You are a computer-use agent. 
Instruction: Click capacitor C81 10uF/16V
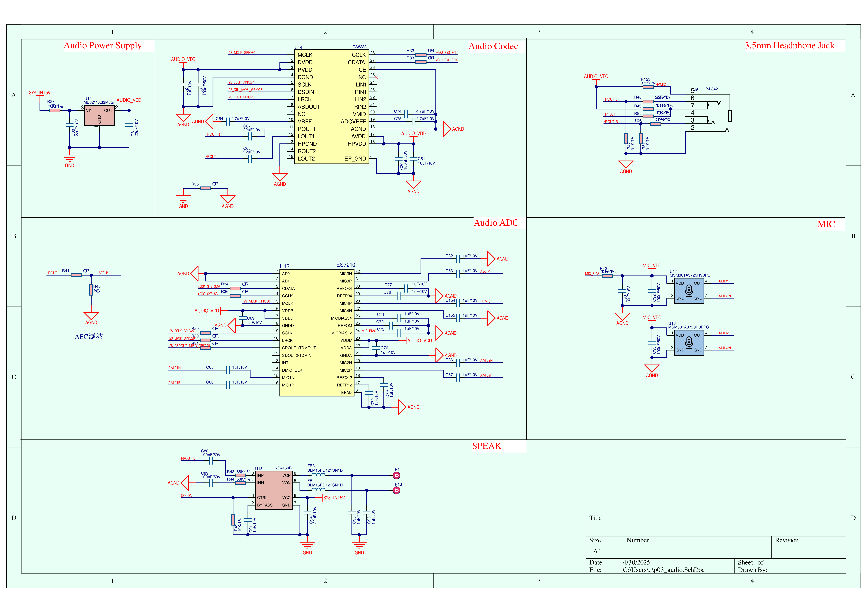point(413,159)
